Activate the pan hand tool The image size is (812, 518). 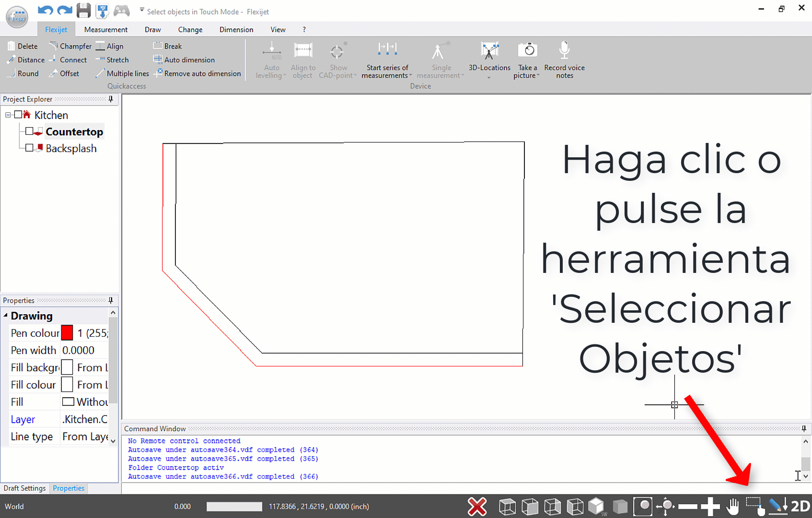coord(732,506)
